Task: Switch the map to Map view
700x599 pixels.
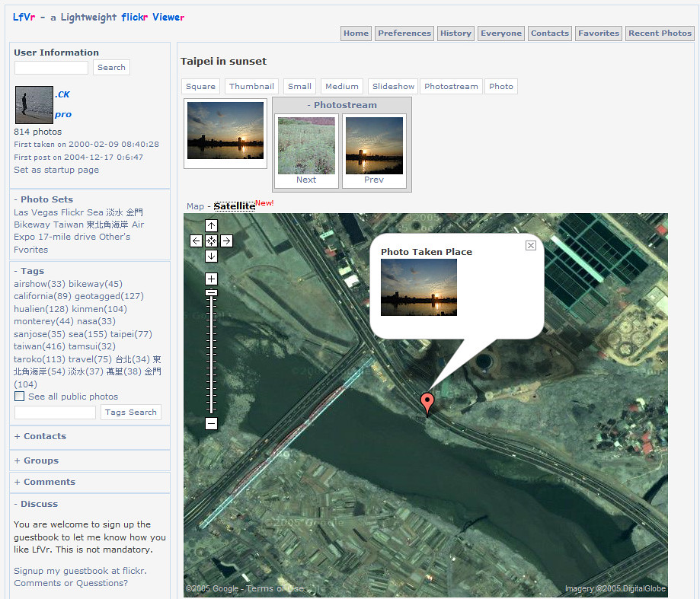Action: [195, 206]
